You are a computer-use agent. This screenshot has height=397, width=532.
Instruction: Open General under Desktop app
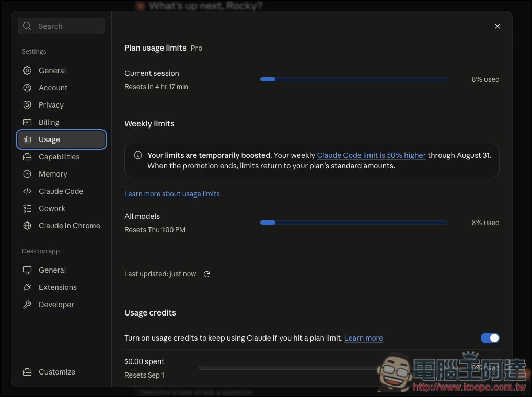click(62, 270)
